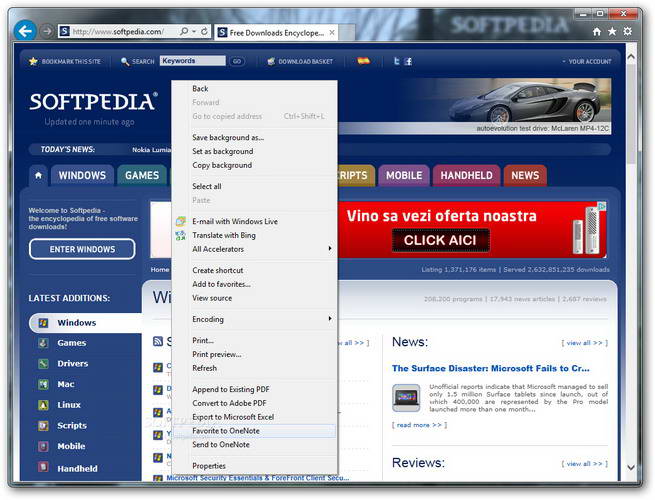
Task: Choose Send to OneNote menu item
Action: (255, 444)
